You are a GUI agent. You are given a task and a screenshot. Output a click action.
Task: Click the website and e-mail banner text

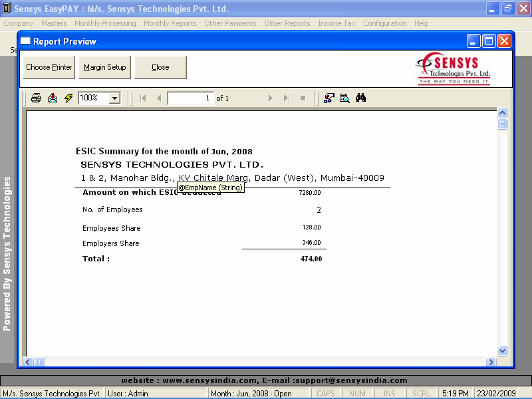264,380
